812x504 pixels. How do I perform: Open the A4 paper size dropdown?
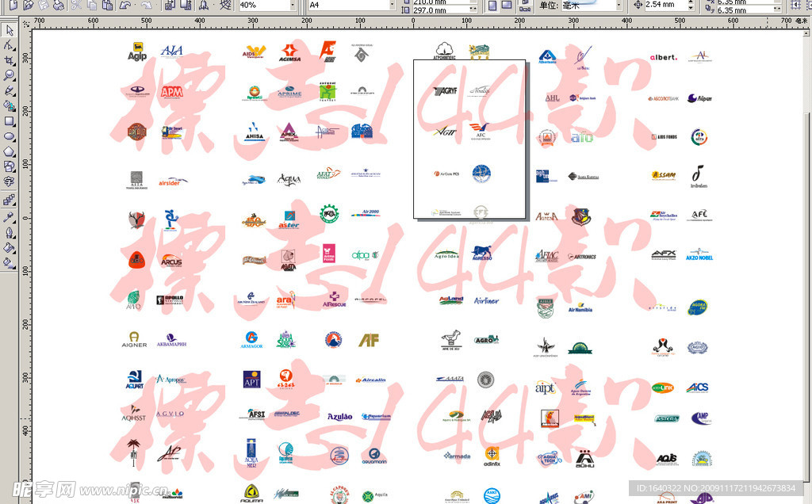pyautogui.click(x=391, y=5)
